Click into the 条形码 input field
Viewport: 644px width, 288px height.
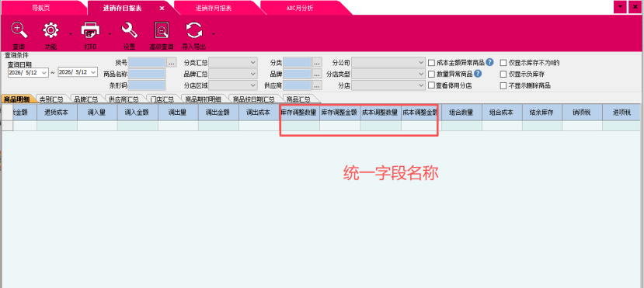coord(147,85)
